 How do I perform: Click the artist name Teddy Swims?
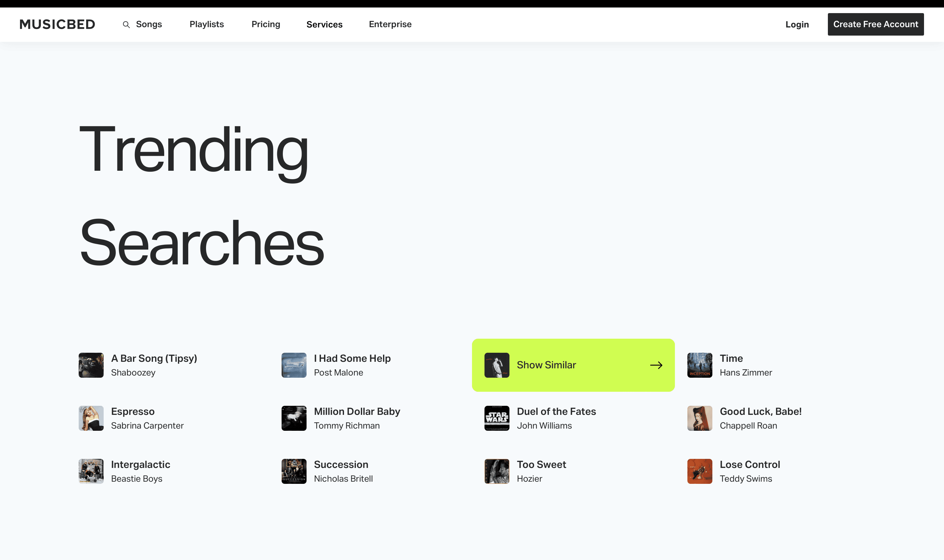[x=746, y=479]
